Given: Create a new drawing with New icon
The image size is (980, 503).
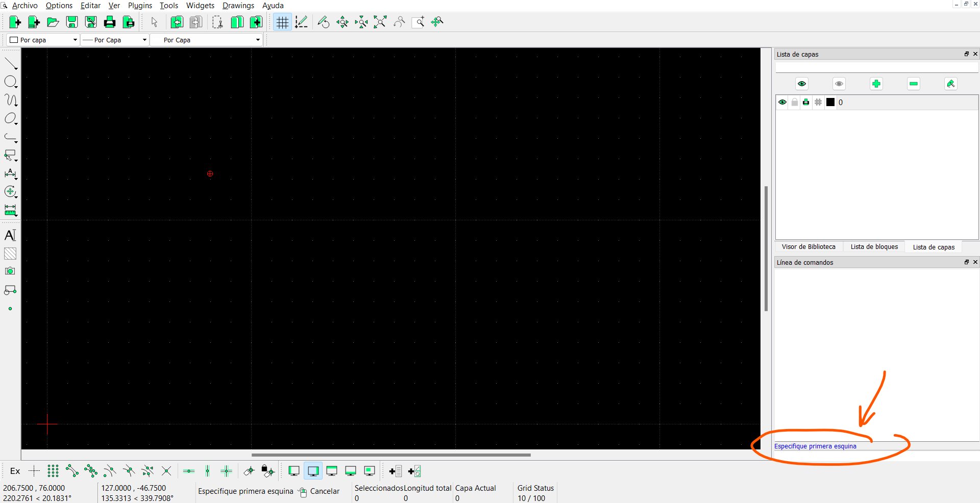Looking at the screenshot, I should (15, 22).
